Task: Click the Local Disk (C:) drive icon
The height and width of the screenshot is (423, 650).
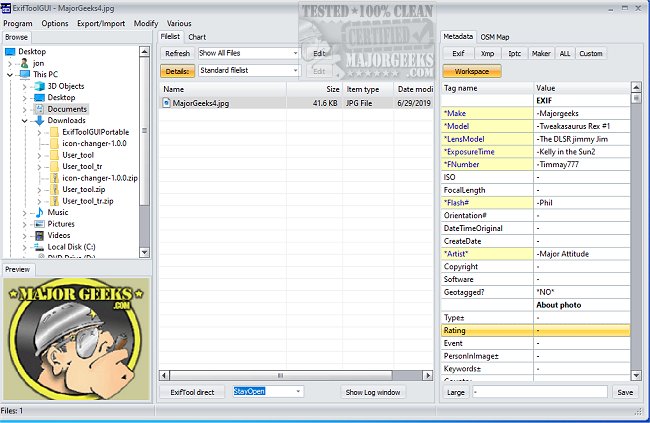Action: point(39,246)
